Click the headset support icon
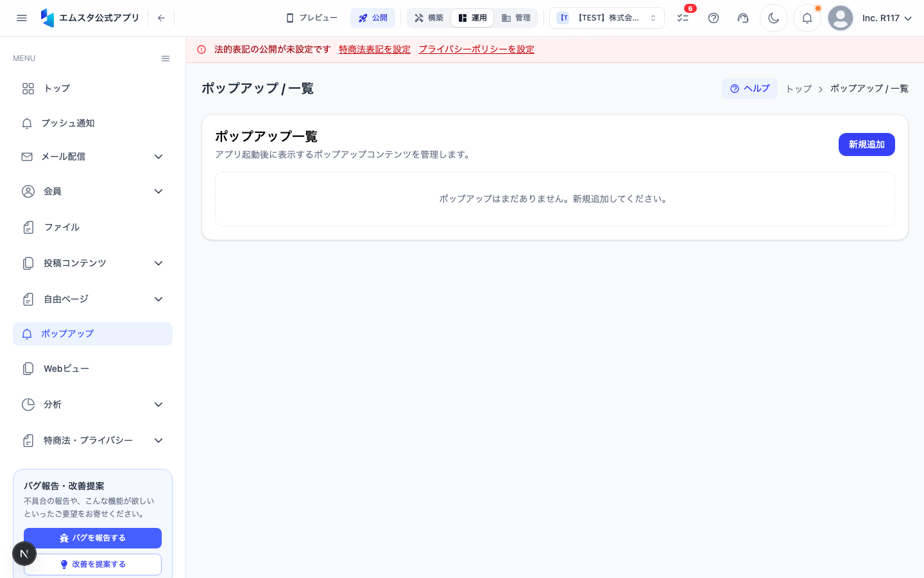Image resolution: width=924 pixels, height=578 pixels. (743, 18)
